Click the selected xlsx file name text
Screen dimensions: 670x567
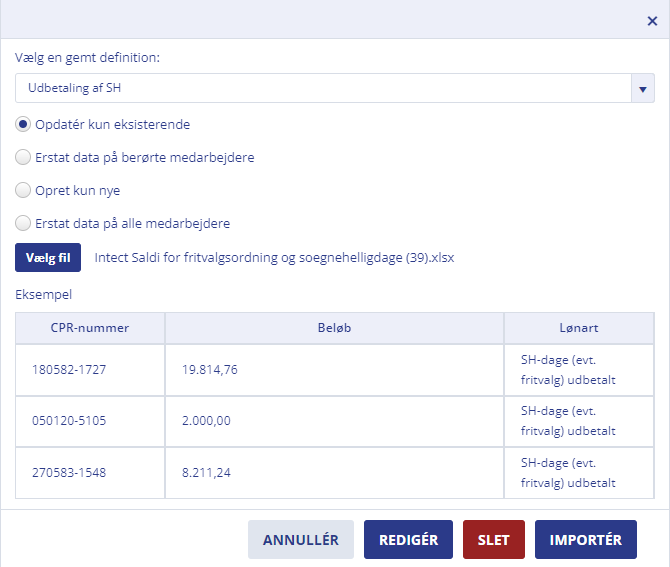click(x=274, y=258)
